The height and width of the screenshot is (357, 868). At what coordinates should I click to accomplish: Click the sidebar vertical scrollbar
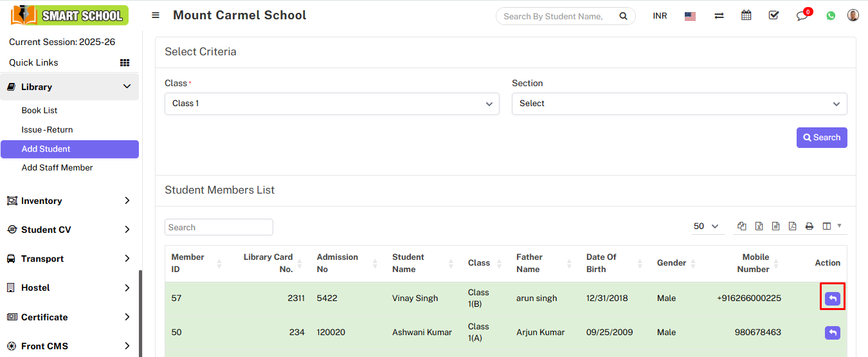tap(141, 313)
